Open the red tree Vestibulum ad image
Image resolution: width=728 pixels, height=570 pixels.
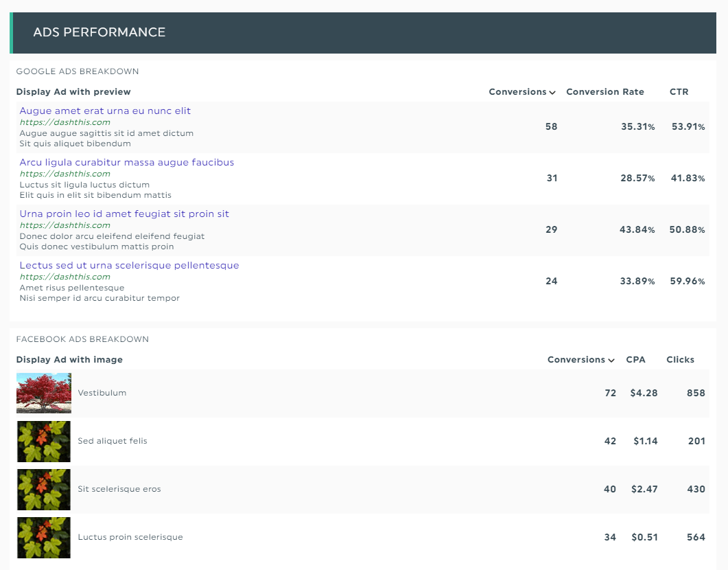click(44, 393)
